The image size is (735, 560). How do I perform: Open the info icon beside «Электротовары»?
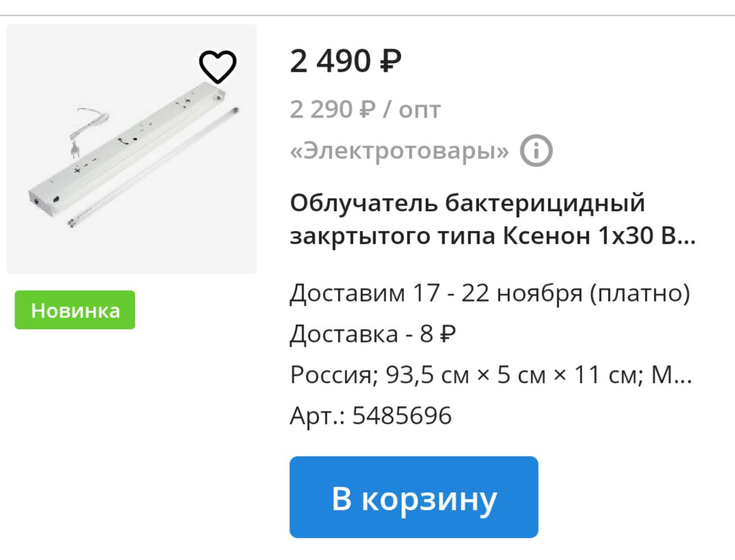click(x=536, y=151)
